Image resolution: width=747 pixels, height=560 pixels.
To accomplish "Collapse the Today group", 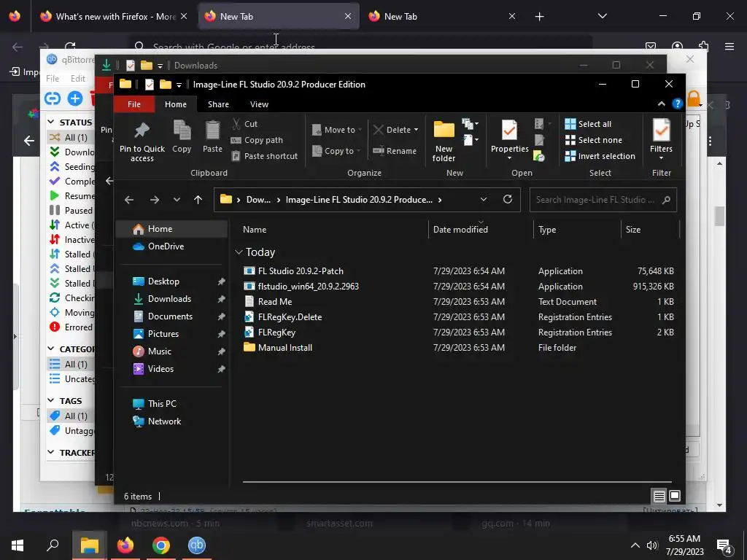I will click(x=239, y=252).
